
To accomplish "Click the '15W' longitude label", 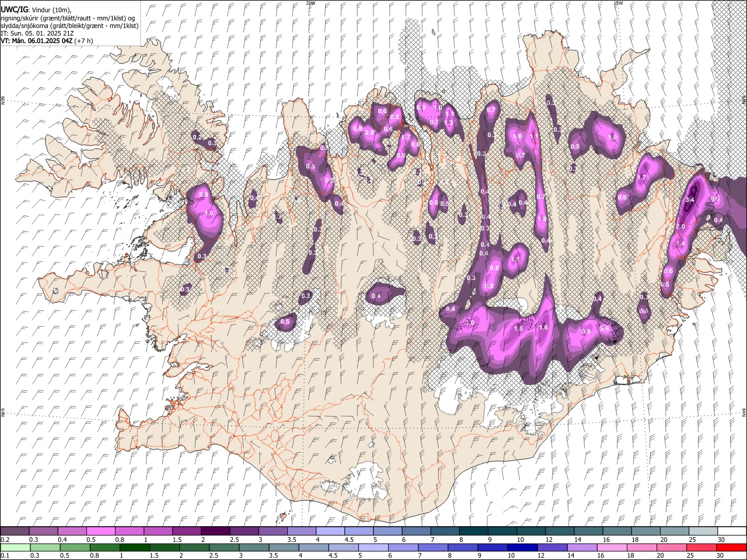I will [x=617, y=3].
